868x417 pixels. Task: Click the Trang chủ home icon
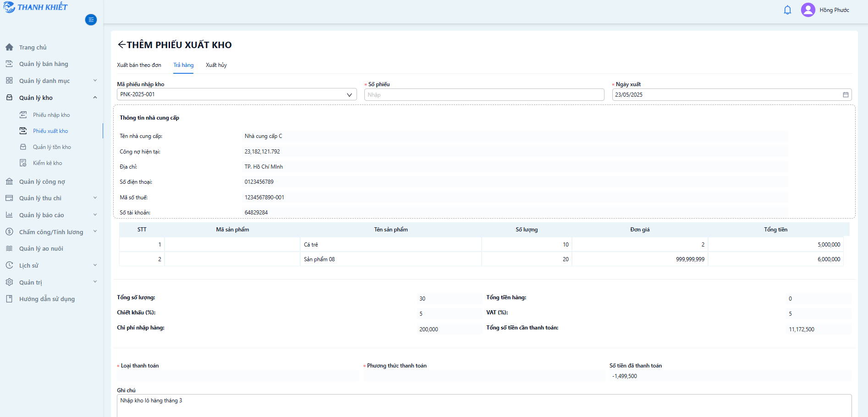pos(9,47)
